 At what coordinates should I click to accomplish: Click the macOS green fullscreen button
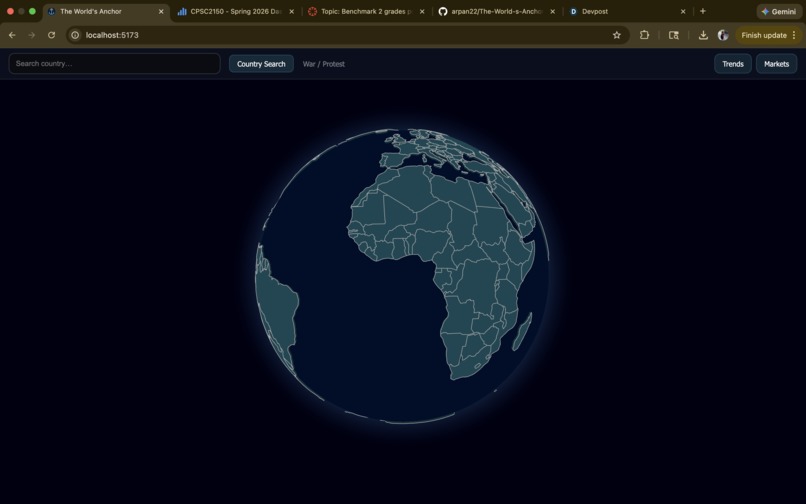click(32, 11)
